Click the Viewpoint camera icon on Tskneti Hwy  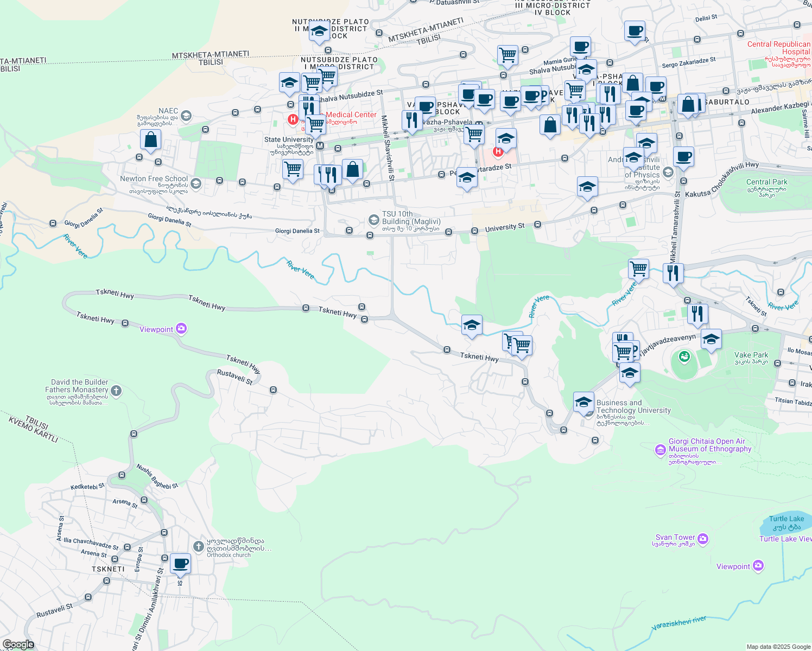pos(181,328)
